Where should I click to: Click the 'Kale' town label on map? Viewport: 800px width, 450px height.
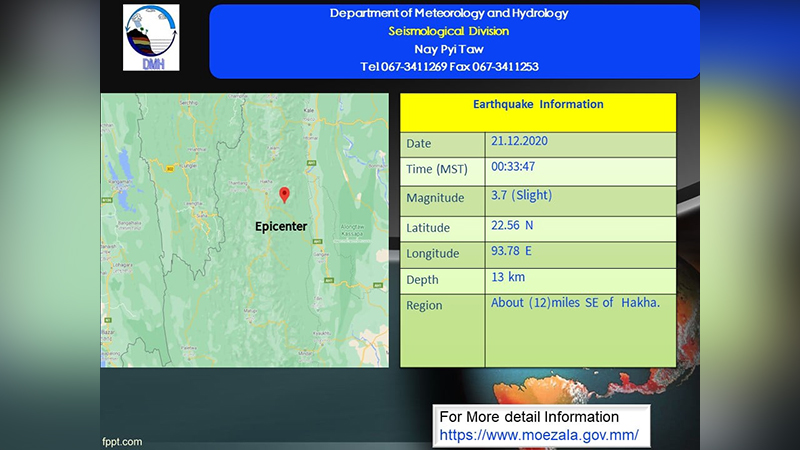tap(309, 110)
